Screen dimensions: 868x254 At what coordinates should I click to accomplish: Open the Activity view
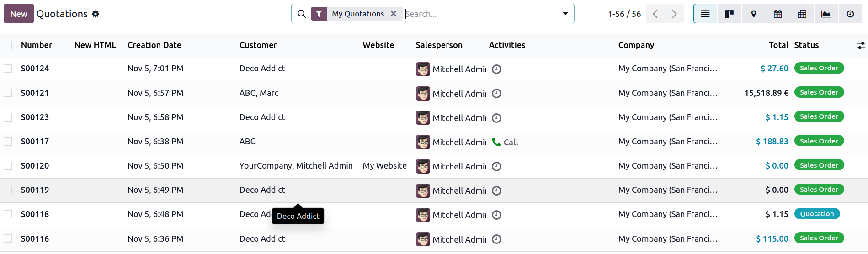(850, 14)
